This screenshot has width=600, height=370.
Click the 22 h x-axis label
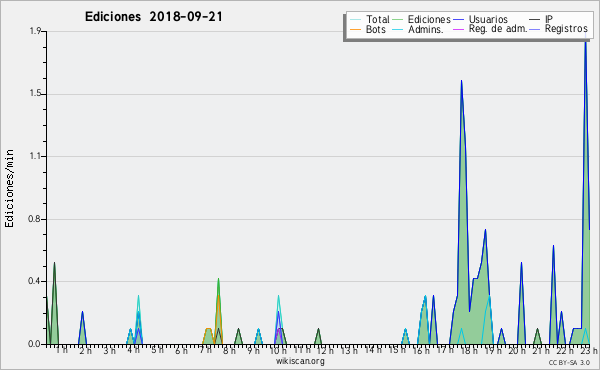tap(565, 350)
